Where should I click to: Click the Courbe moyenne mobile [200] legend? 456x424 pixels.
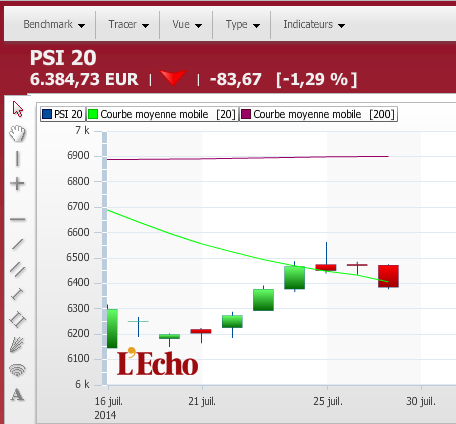click(318, 114)
